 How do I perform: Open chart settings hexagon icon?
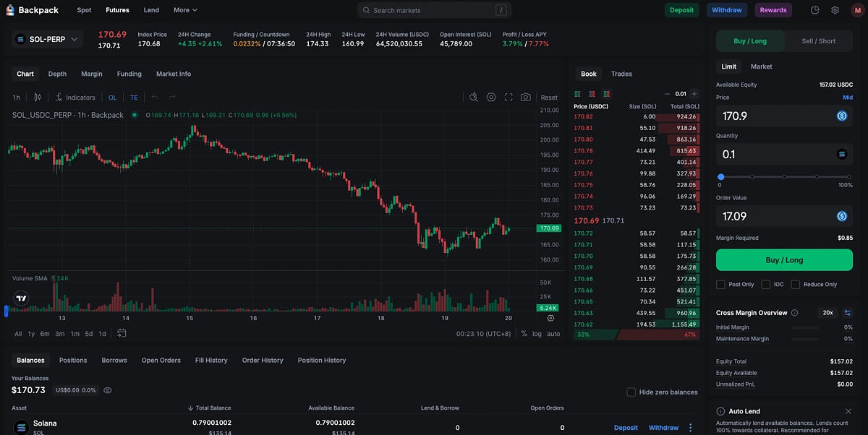(491, 98)
